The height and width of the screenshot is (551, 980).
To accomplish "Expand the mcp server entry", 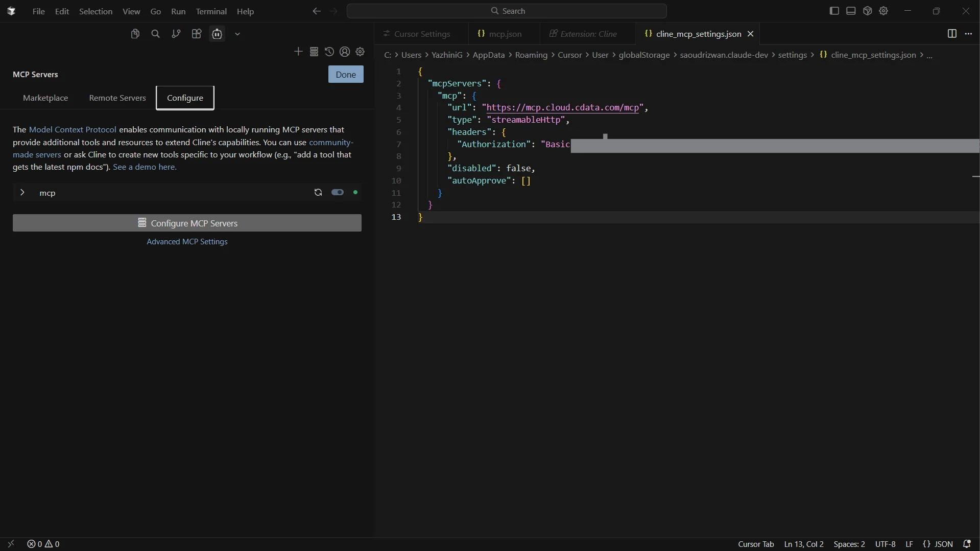I will (x=22, y=193).
